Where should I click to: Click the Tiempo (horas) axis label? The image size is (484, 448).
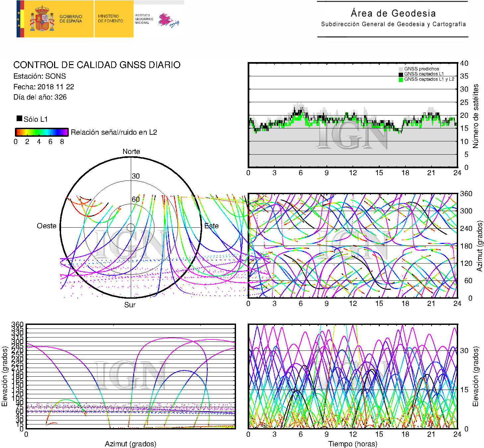coord(353,444)
